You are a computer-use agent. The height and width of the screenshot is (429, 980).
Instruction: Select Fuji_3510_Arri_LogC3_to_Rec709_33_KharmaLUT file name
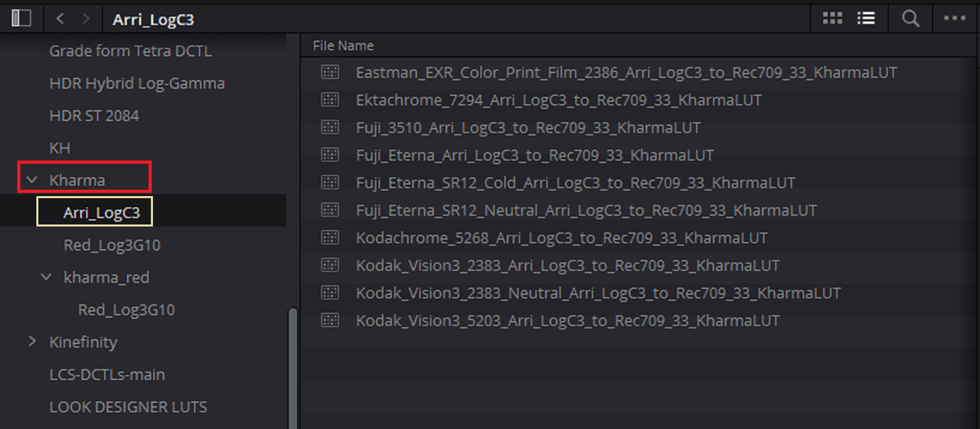tap(528, 128)
